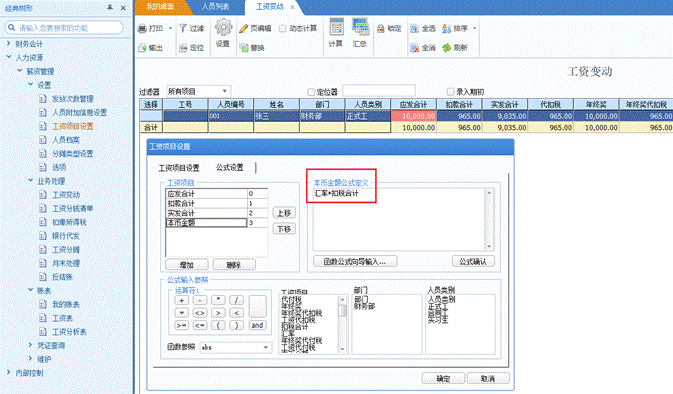This screenshot has height=394, width=673.
Task: Click the document icon beside 工资分析表
Action: [43, 332]
